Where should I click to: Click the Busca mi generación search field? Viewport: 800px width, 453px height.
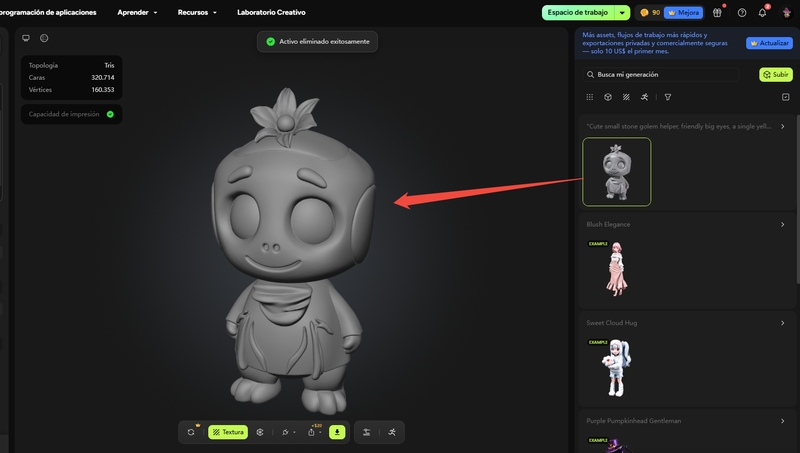pos(661,74)
